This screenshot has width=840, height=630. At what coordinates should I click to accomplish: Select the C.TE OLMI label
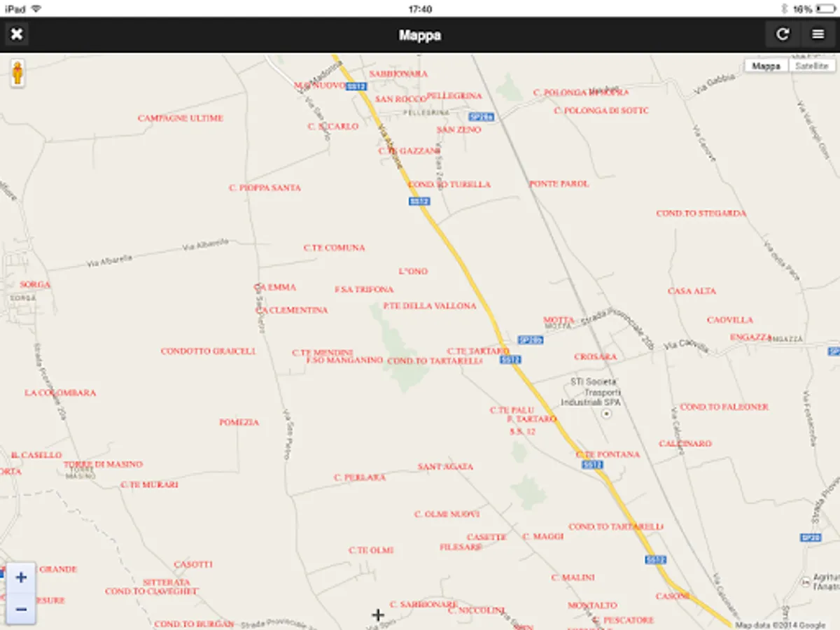click(x=371, y=551)
